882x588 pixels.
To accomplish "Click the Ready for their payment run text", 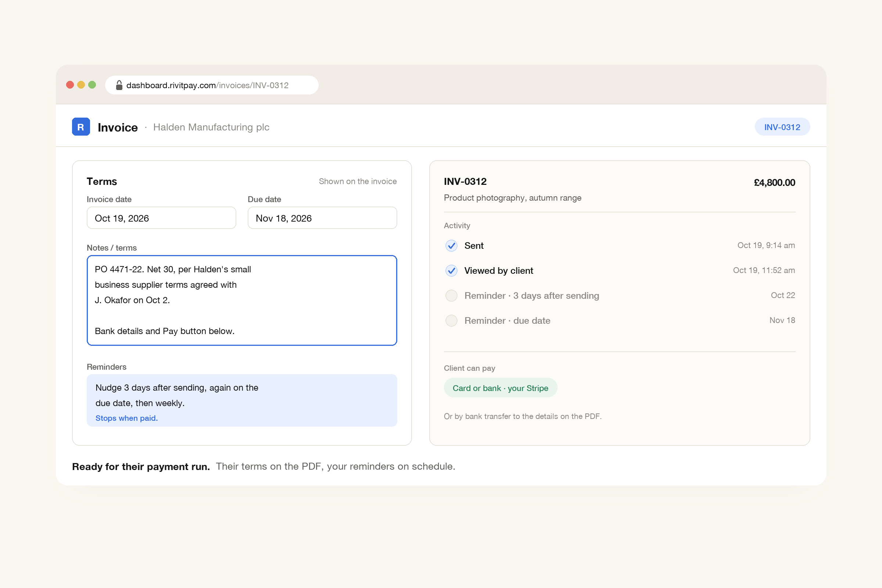I will pos(141,466).
